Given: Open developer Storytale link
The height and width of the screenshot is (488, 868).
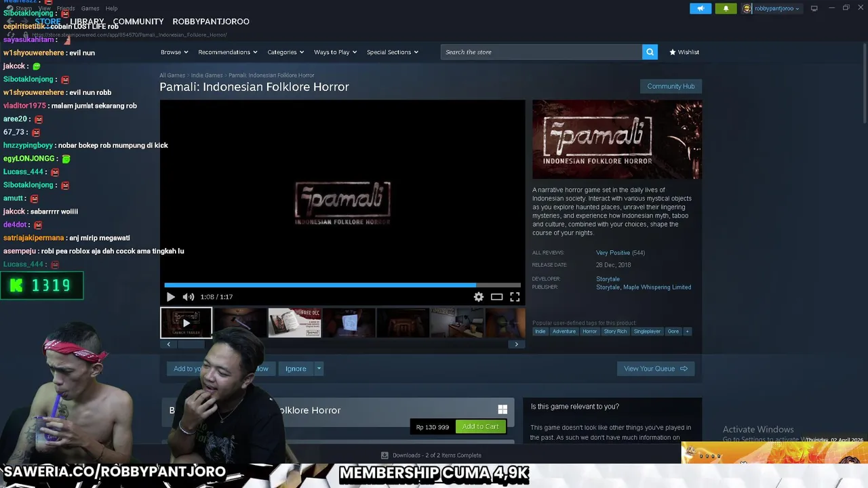Looking at the screenshot, I should point(608,279).
